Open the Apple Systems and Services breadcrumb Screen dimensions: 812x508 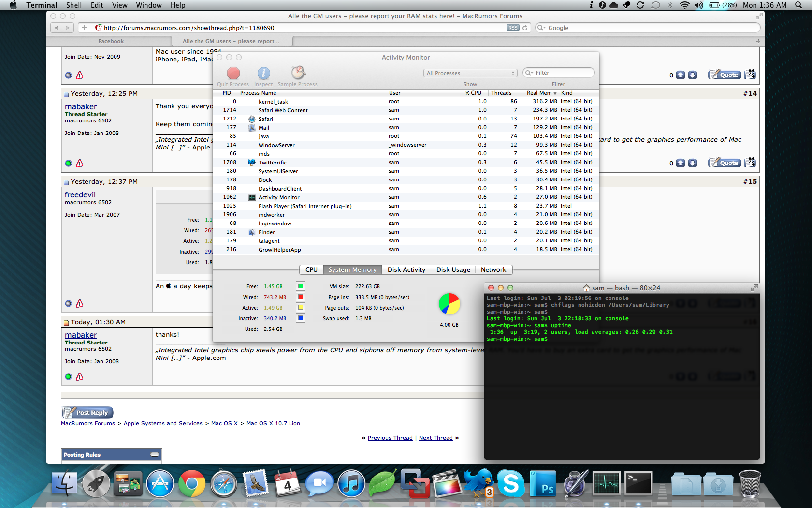pyautogui.click(x=163, y=423)
